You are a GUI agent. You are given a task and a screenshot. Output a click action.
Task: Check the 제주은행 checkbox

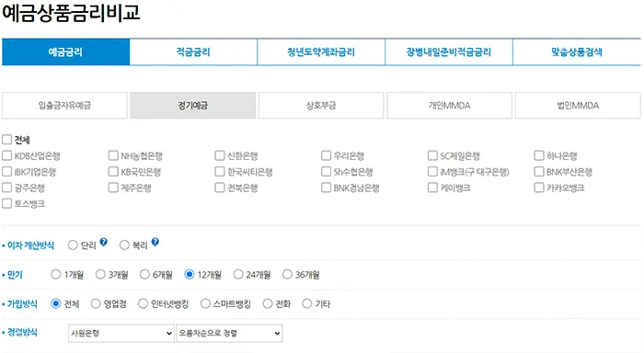(113, 188)
